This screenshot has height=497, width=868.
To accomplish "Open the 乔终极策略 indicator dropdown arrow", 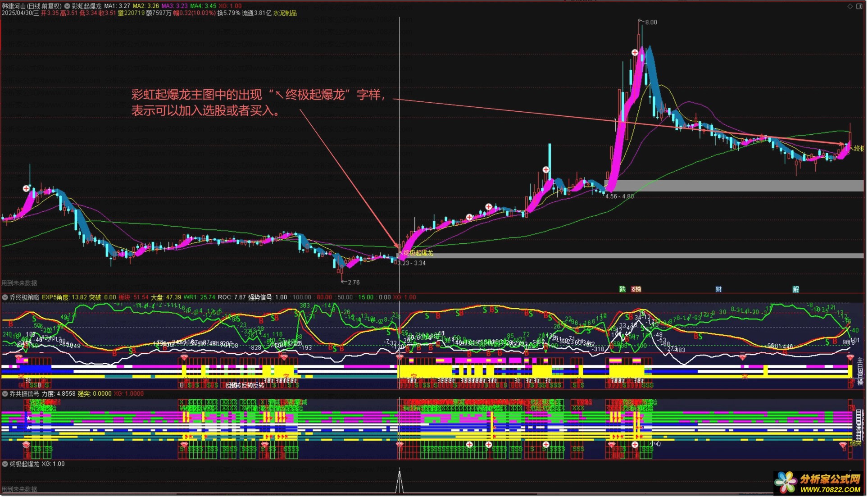I will click(5, 297).
